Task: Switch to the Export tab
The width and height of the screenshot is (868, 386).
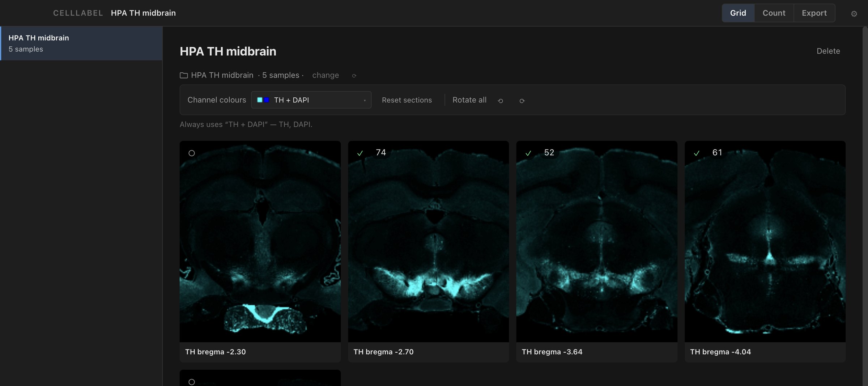Action: 814,13
